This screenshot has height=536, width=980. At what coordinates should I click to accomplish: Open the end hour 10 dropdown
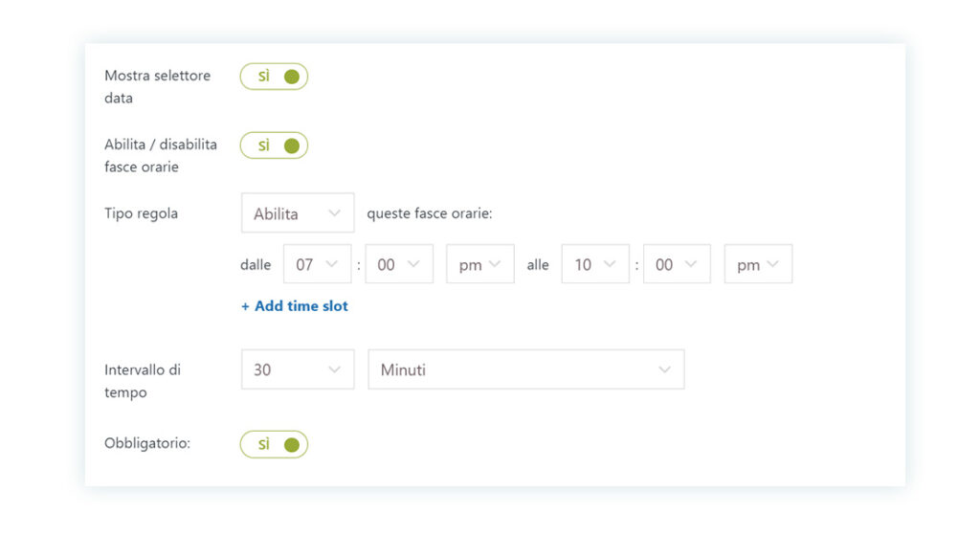point(595,264)
